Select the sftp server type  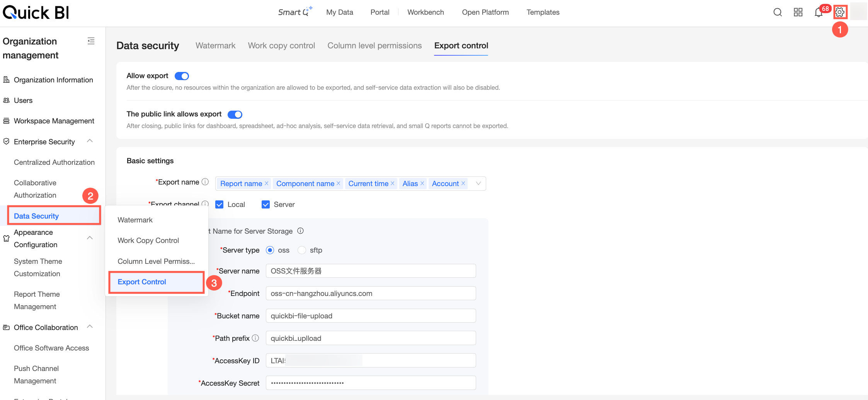click(302, 250)
